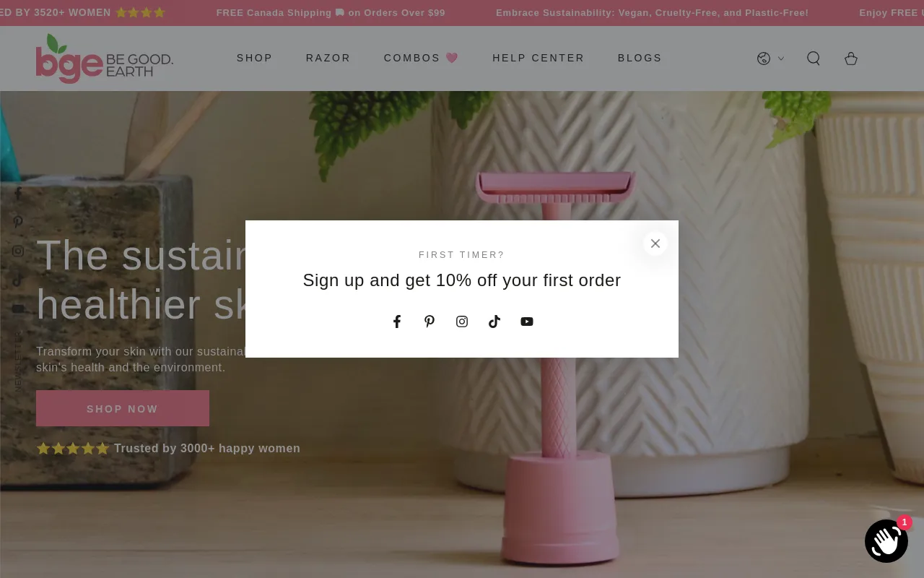Open the search icon in header
Viewport: 924px width, 578px height.
(814, 59)
